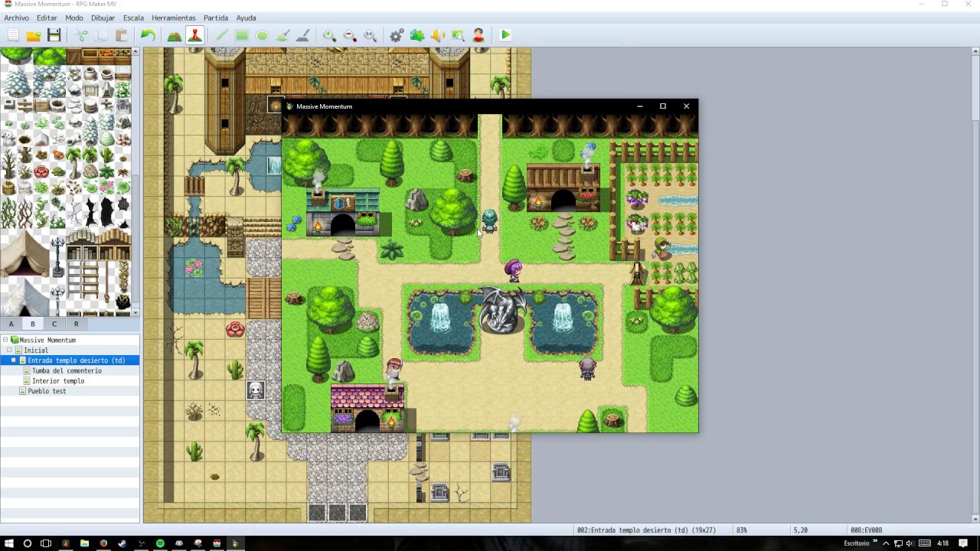Viewport: 980px width, 551px height.
Task: Open the Sound Test speaker icon
Action: point(437,35)
